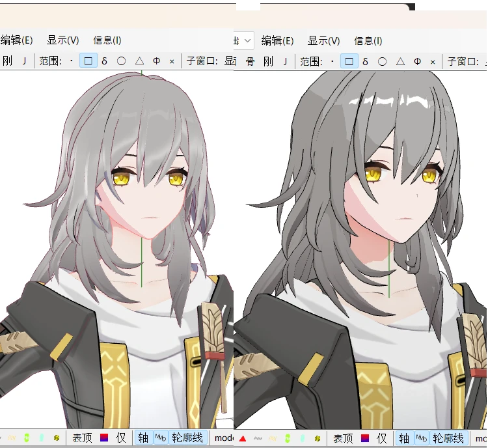Select point range mode in left window
488x448 pixels.
tap(72, 61)
